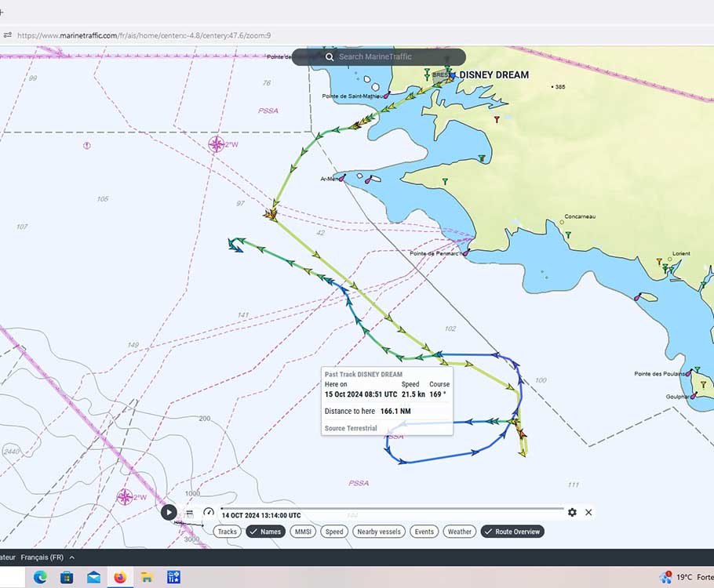The image size is (714, 588).
Task: Open the track list icon beside play
Action: point(189,513)
